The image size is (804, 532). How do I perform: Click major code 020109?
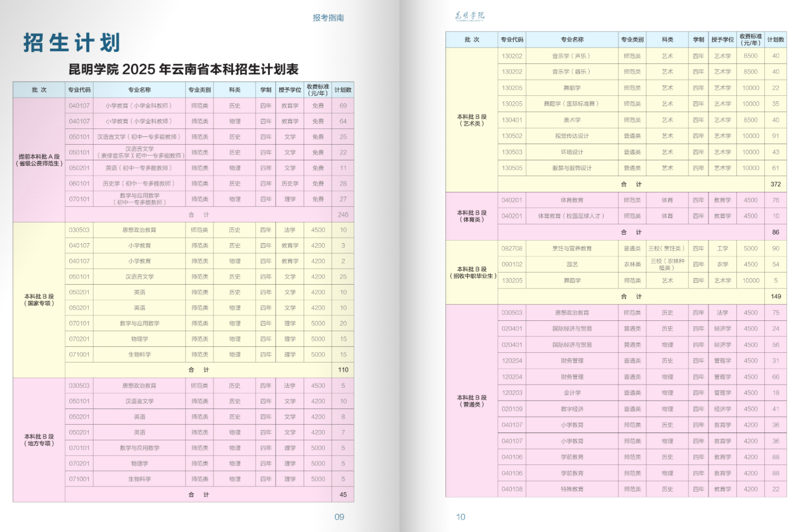512,409
